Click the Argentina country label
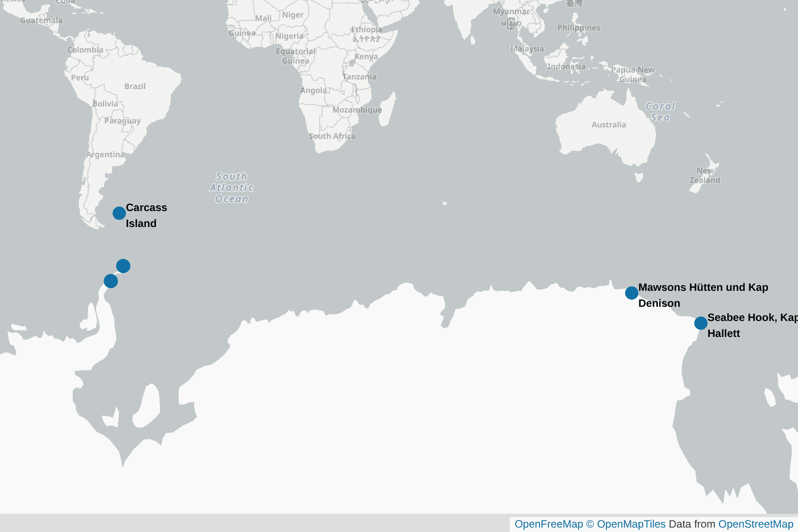This screenshot has height=532, width=798. point(106,154)
